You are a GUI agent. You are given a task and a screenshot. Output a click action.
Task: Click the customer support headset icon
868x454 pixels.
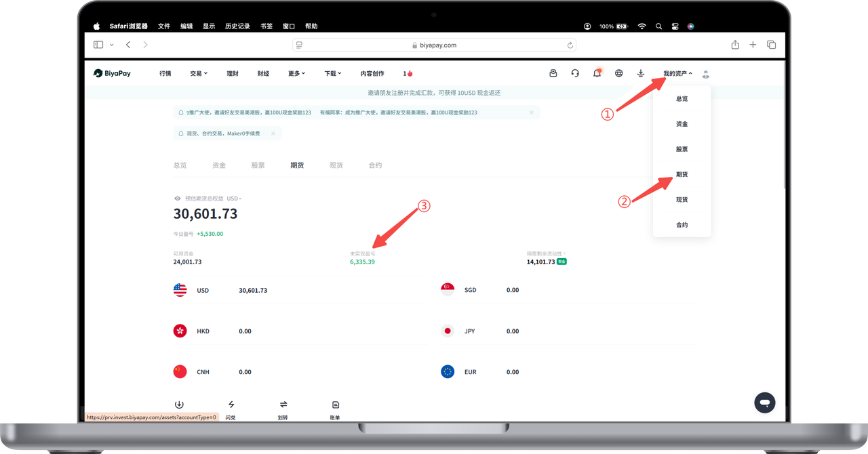point(575,73)
